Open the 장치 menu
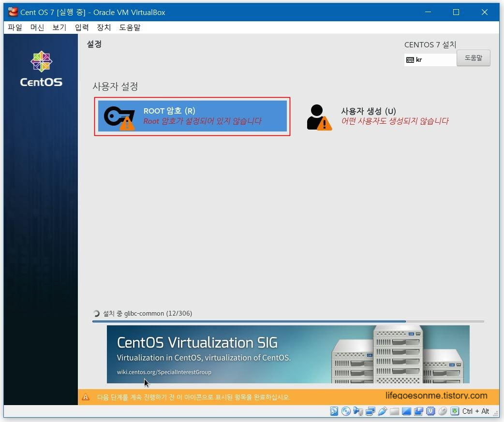This screenshot has width=504, height=422. point(104,28)
